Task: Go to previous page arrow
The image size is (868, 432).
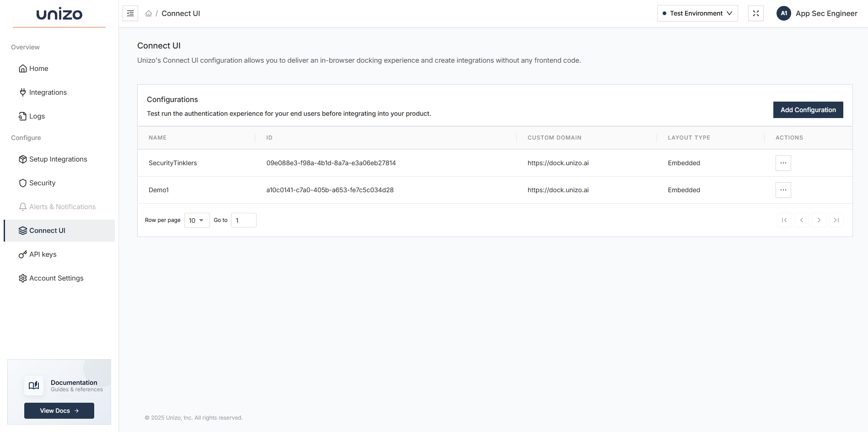Action: [x=801, y=220]
